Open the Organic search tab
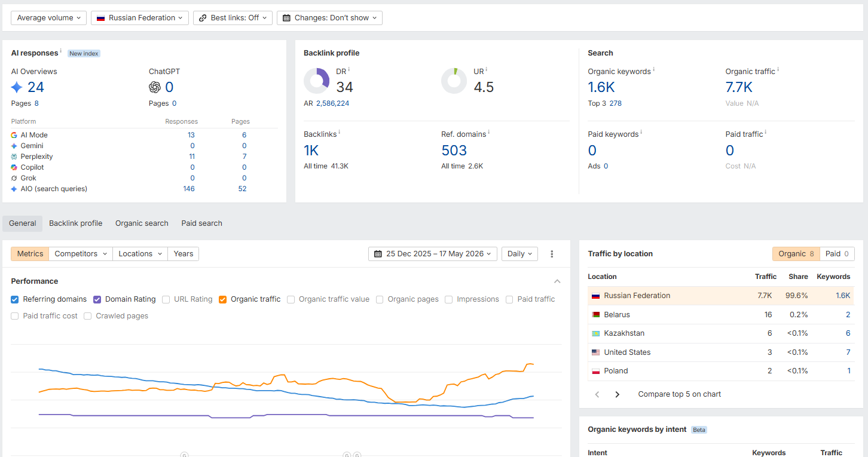 point(142,223)
